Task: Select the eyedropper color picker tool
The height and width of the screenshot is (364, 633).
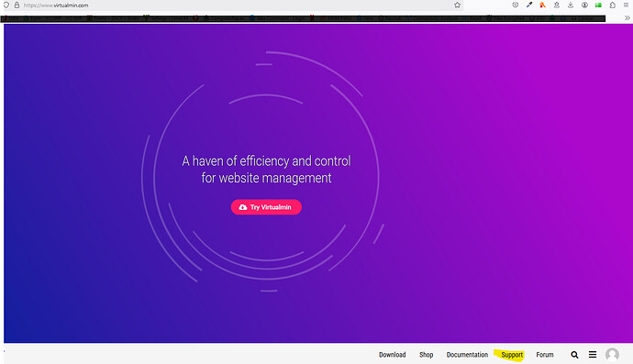Action: [528, 6]
